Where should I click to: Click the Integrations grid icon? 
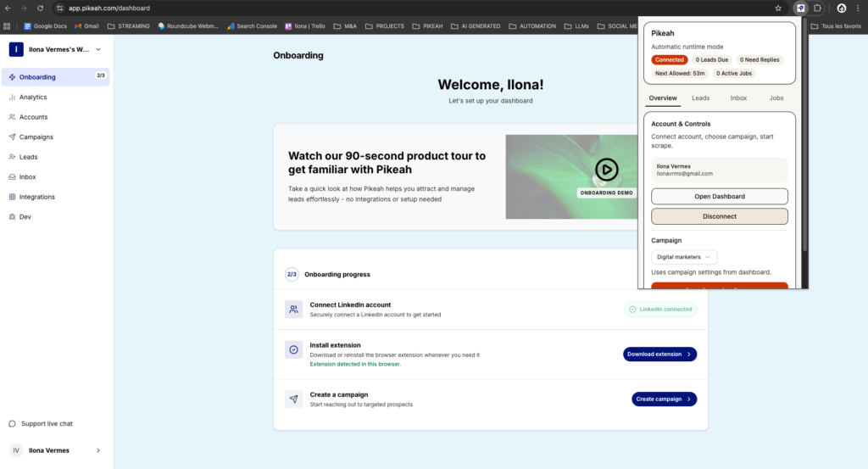(12, 197)
